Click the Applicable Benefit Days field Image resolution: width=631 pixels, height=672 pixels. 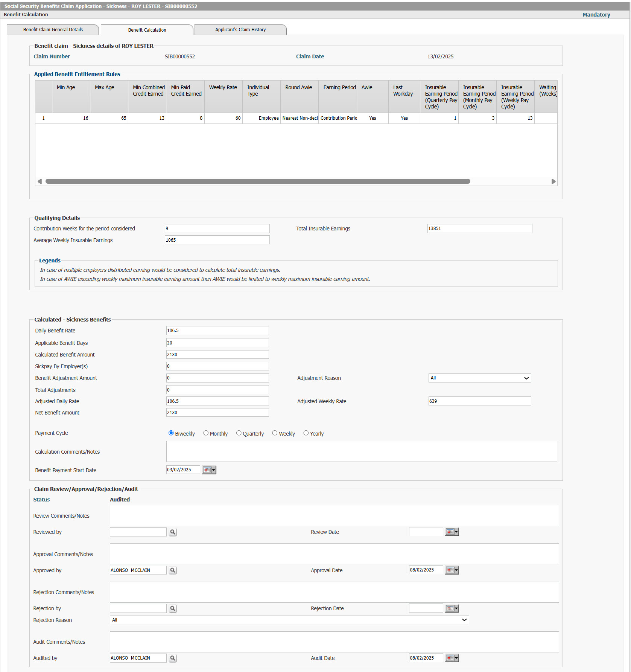point(217,343)
